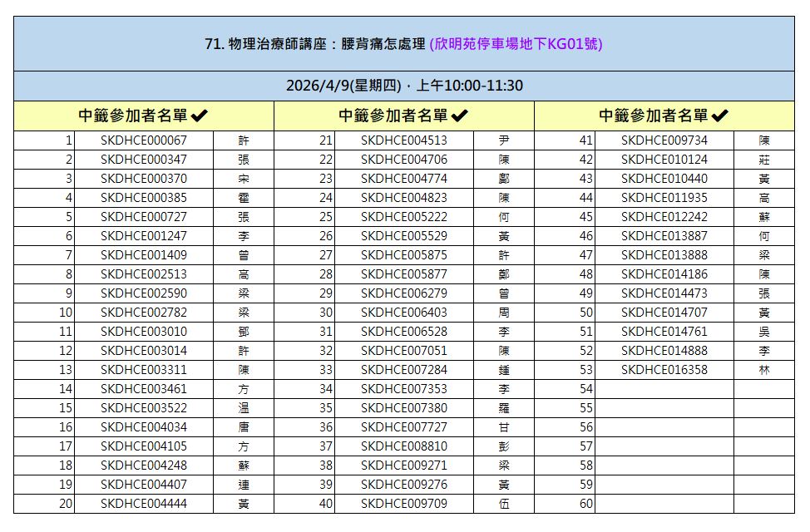Select the purple venue text 欣明苑停車場地下KG01號
This screenshot has height=532, width=810.
[516, 44]
